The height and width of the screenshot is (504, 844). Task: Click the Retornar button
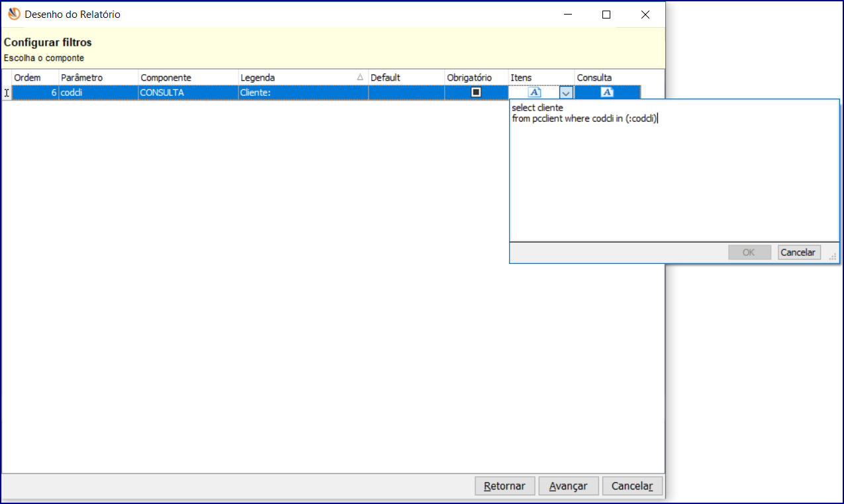coord(504,486)
